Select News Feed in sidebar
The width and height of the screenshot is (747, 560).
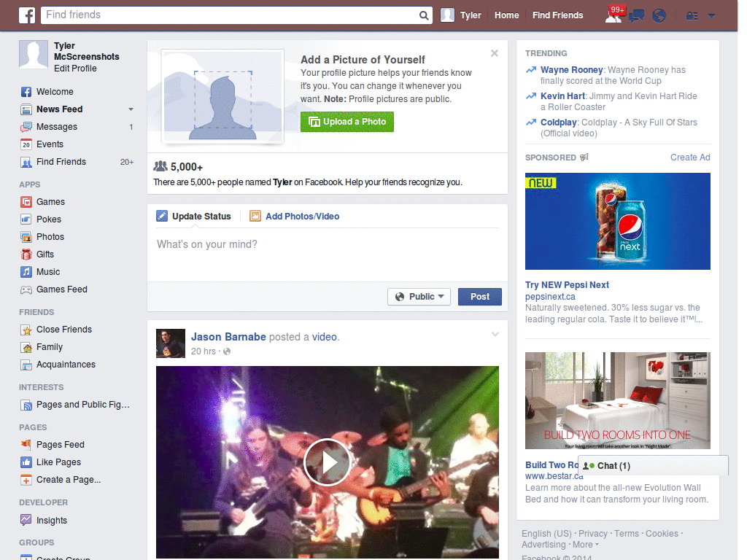point(60,109)
